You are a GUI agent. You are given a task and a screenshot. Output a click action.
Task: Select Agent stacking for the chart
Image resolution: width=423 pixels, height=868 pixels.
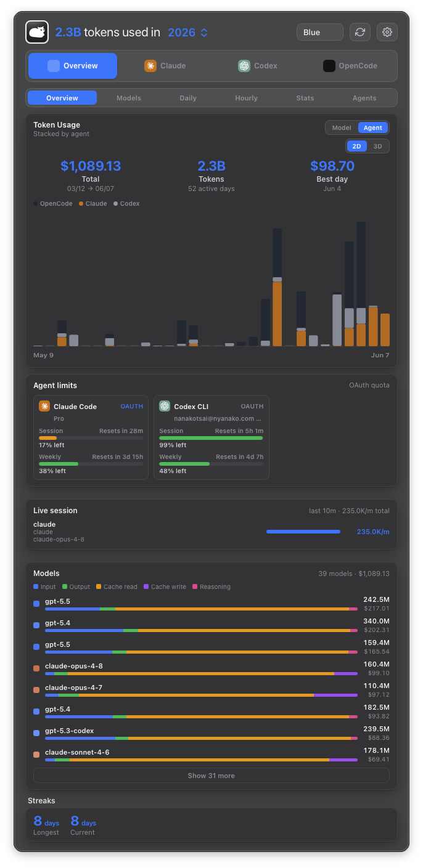[373, 128]
